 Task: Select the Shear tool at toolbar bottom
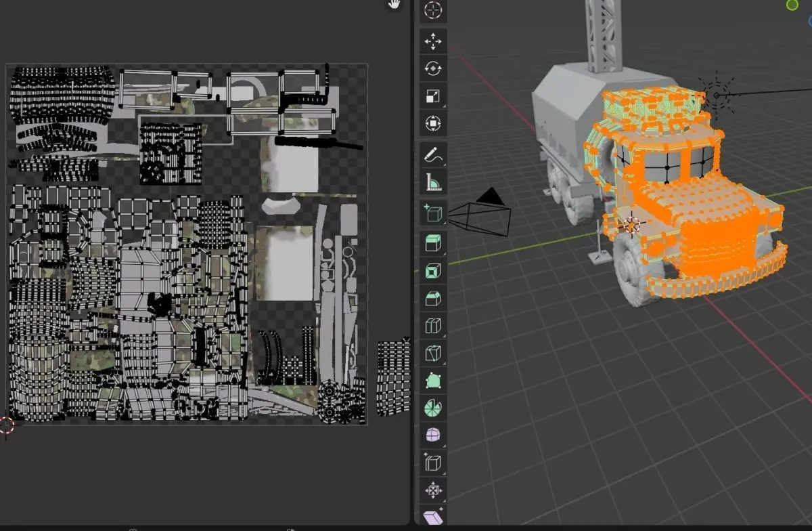pos(433,516)
